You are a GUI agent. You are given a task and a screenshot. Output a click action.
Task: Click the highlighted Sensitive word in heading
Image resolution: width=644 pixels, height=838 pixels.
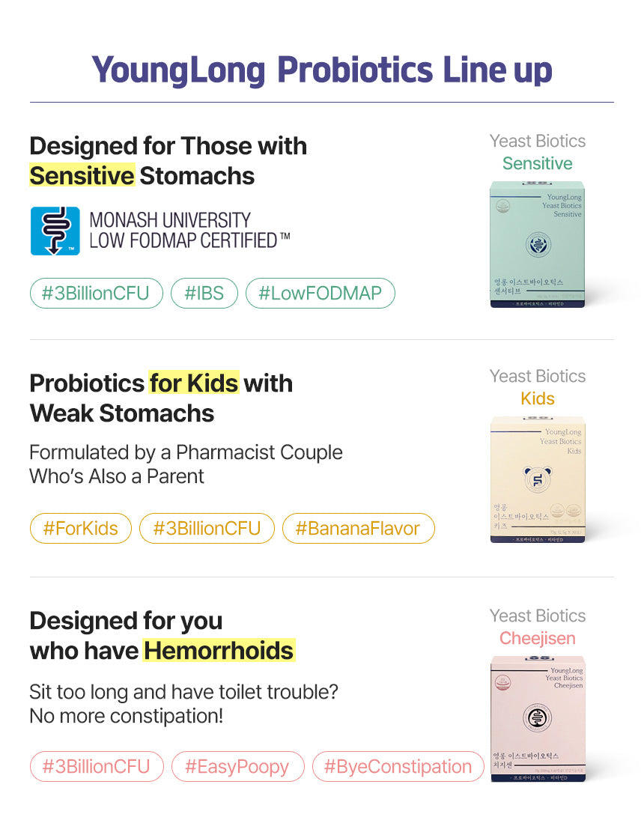[82, 176]
